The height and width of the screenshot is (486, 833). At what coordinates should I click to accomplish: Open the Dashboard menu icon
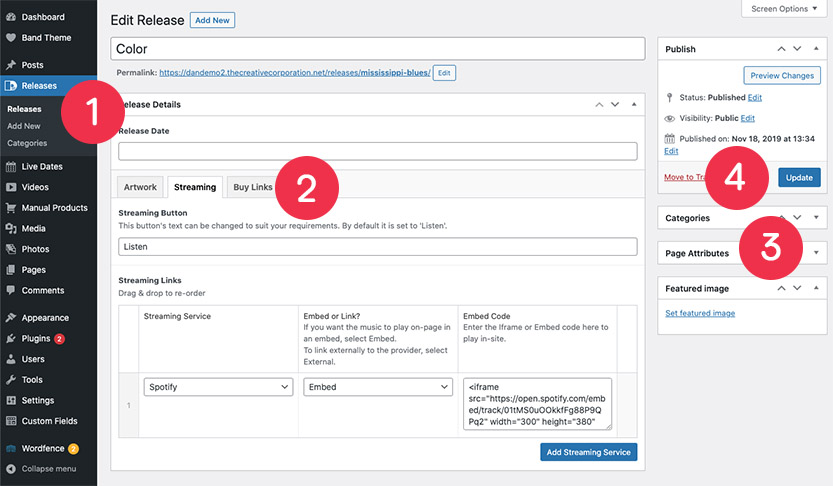10,17
